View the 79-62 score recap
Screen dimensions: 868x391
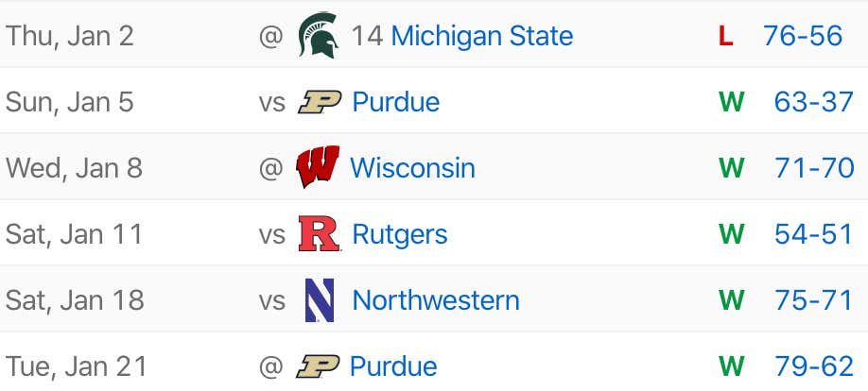click(x=814, y=366)
